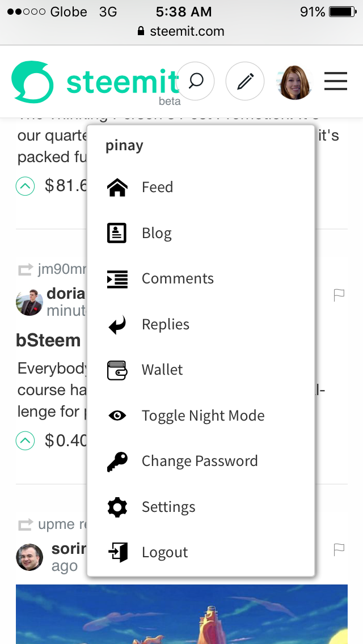Toggle Night Mode via eye icon
Screen dimensions: 363x644
117,416
